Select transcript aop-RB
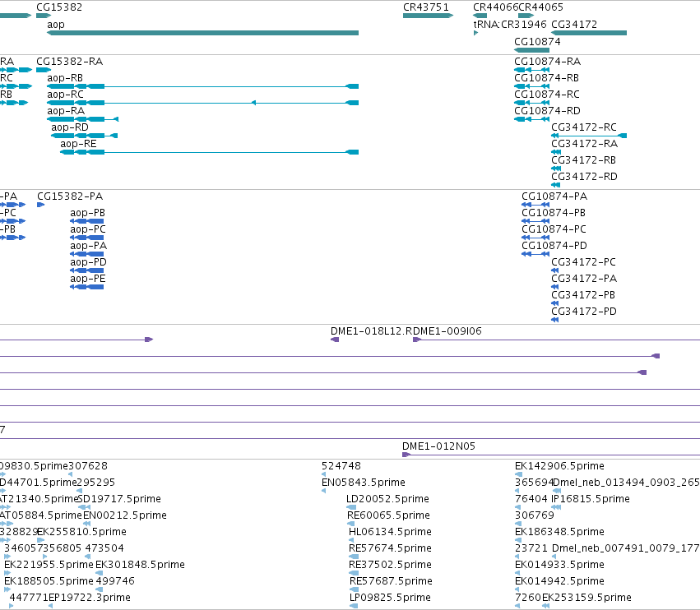The image size is (700, 610). pyautogui.click(x=202, y=86)
